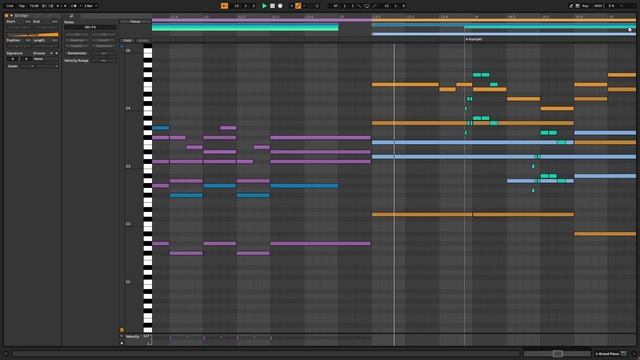
Task: Click the bottom horizontal scrollbar
Action: coord(266,353)
